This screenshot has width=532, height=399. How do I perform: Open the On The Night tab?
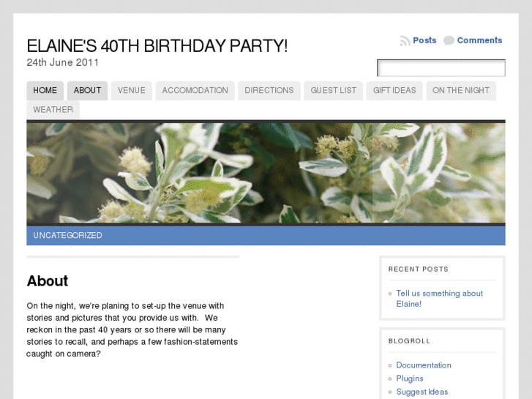[461, 91]
